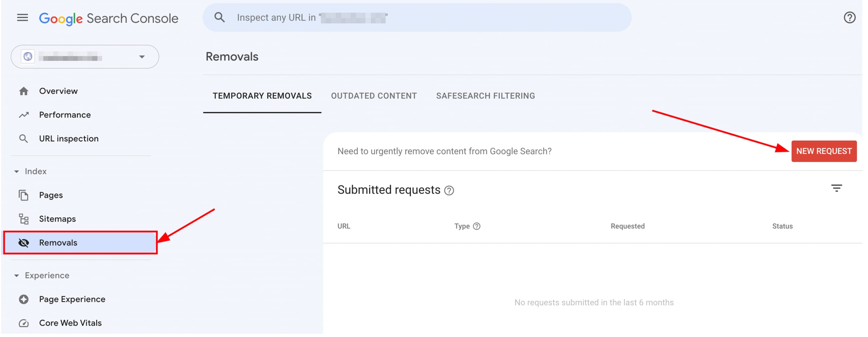This screenshot has width=868, height=337.
Task: Click the filter icon for submitted requests
Action: click(836, 188)
